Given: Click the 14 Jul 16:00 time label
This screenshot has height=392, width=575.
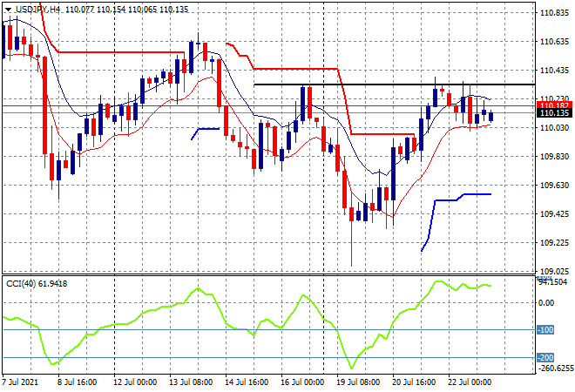Looking at the screenshot, I should click(247, 382).
